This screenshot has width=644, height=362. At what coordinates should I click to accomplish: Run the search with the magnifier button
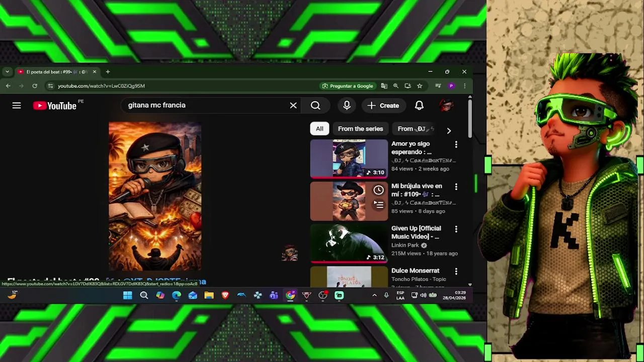coord(315,106)
